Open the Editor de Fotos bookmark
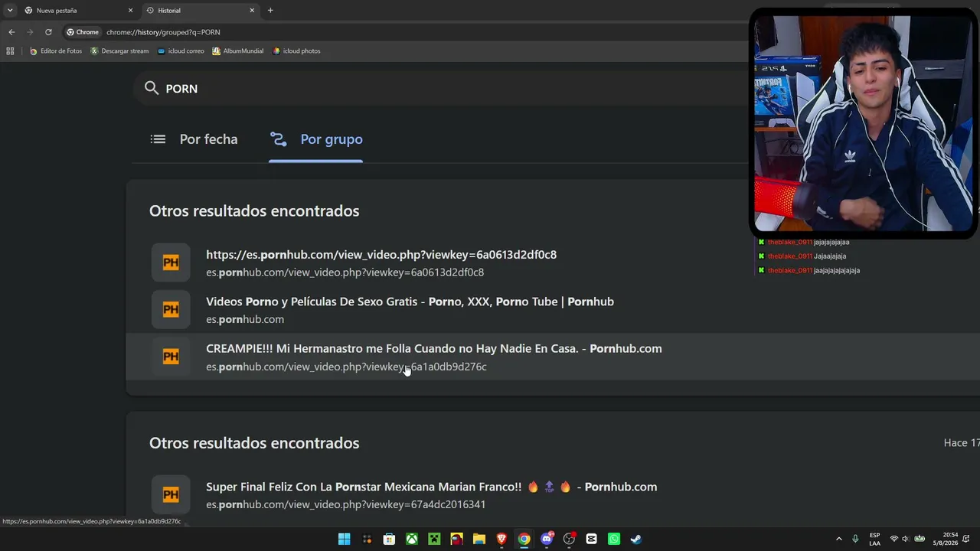This screenshot has width=980, height=551. coord(56,51)
